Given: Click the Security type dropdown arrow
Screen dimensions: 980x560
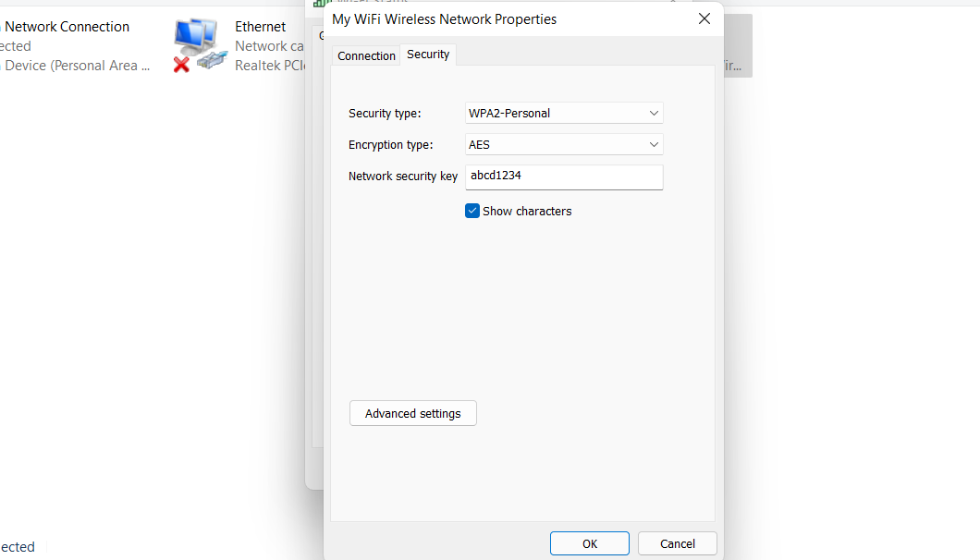Looking at the screenshot, I should coord(654,113).
